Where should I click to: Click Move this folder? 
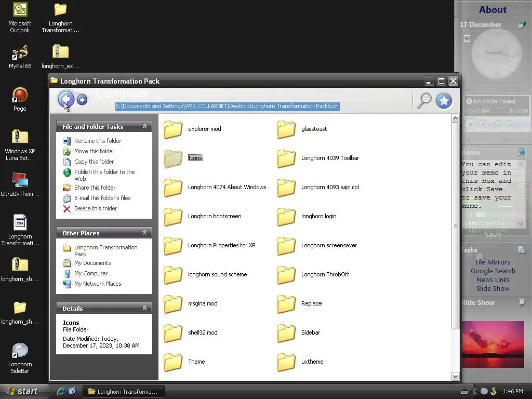[88, 151]
